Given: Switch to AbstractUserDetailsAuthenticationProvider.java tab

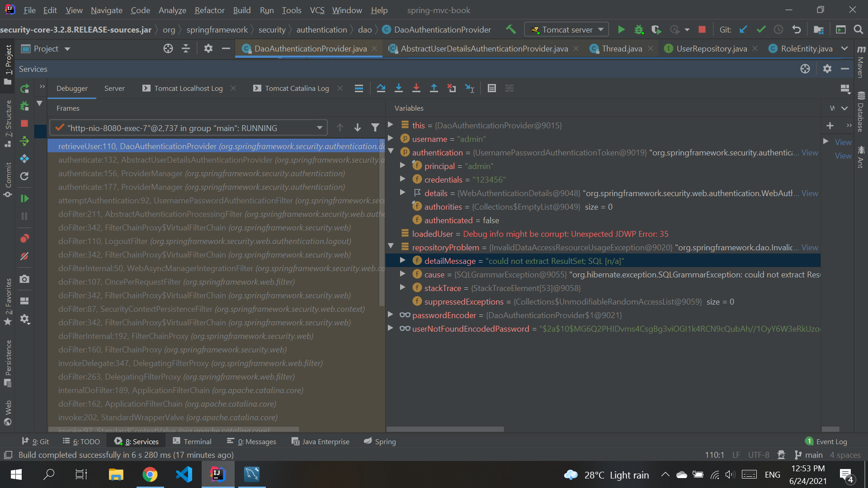Looking at the screenshot, I should (484, 48).
